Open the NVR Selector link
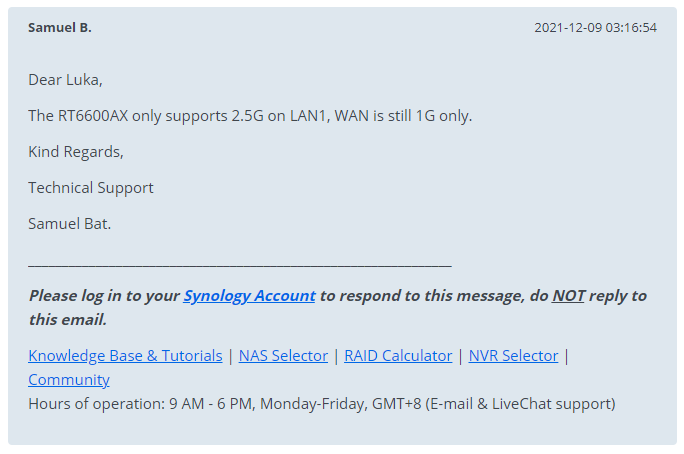The width and height of the screenshot is (684, 454). pyautogui.click(x=513, y=356)
